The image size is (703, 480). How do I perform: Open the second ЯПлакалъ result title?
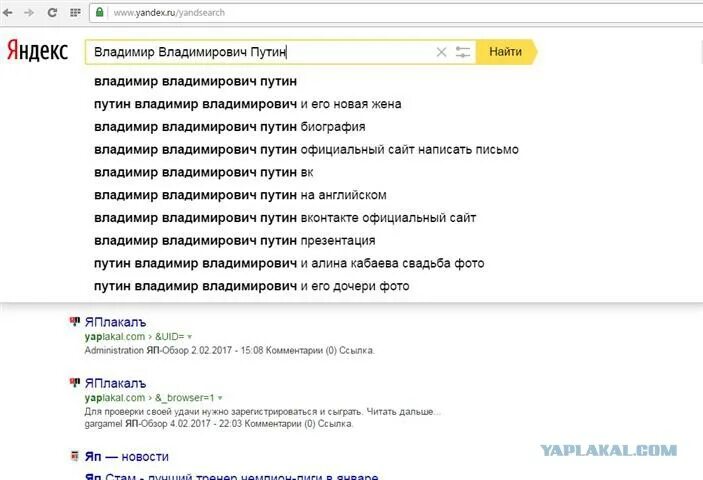pyautogui.click(x=115, y=384)
